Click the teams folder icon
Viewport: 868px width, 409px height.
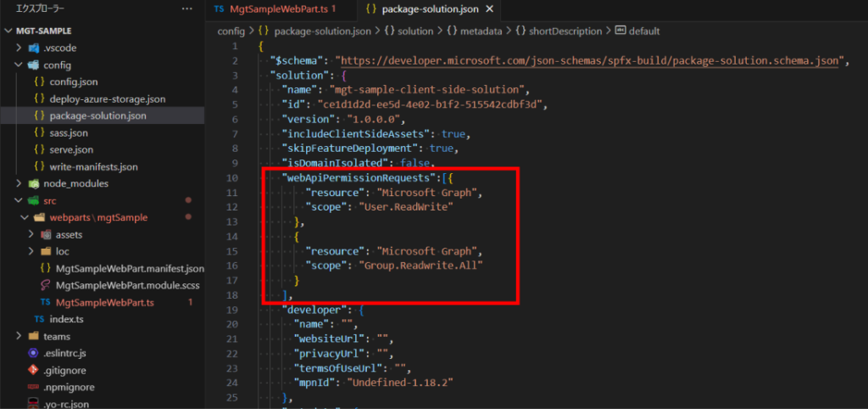pyautogui.click(x=33, y=336)
